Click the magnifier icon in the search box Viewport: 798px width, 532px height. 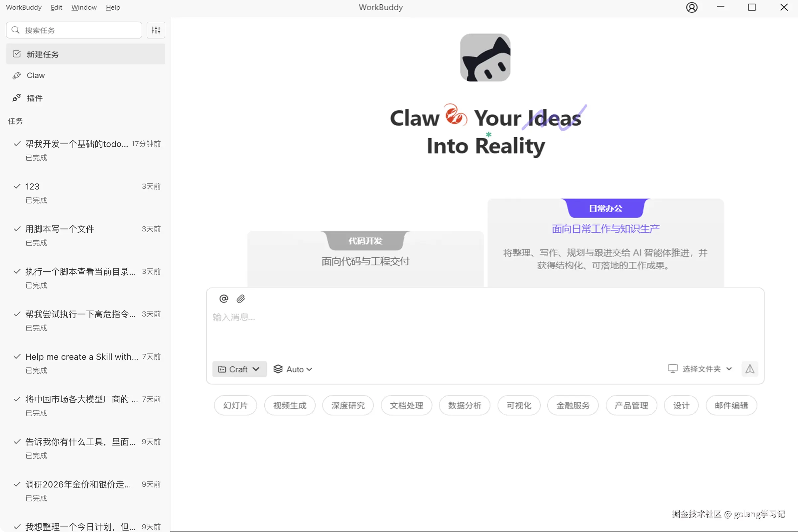click(x=15, y=30)
